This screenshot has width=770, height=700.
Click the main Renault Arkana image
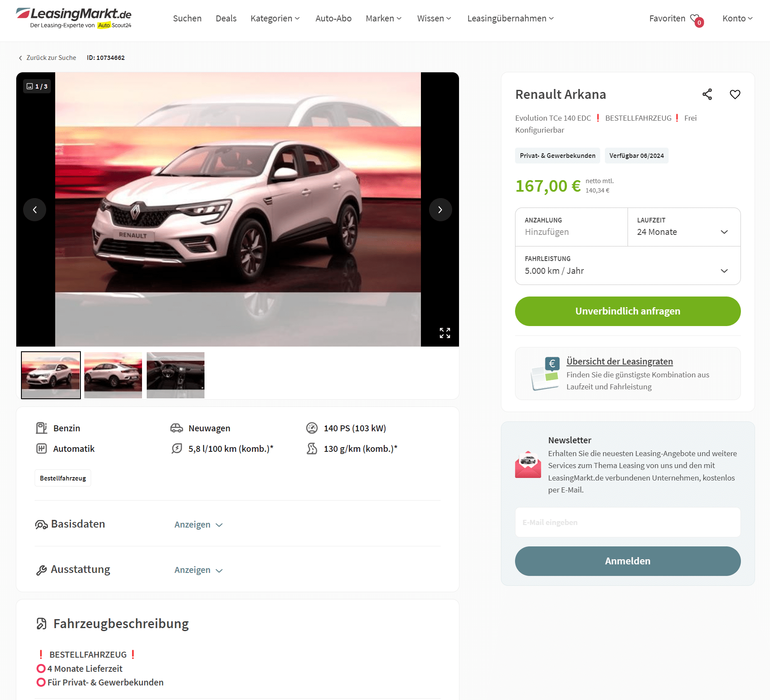238,209
